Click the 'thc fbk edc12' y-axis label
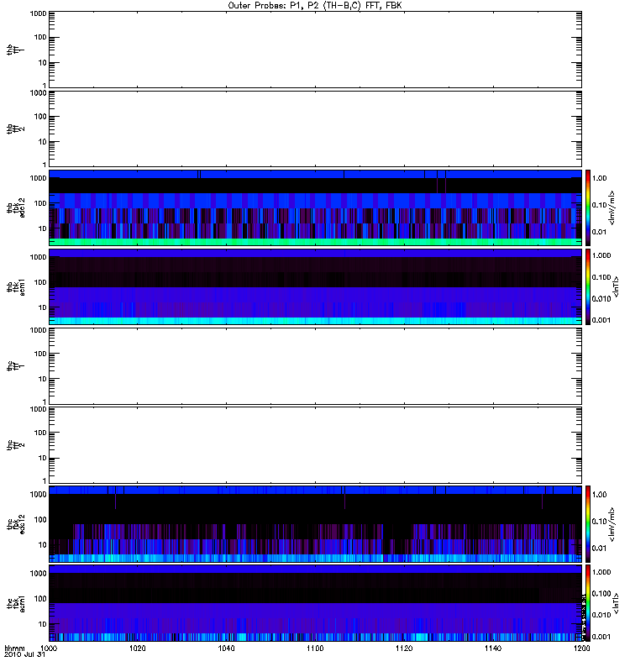The width and height of the screenshot is (630, 672). (x=16, y=524)
